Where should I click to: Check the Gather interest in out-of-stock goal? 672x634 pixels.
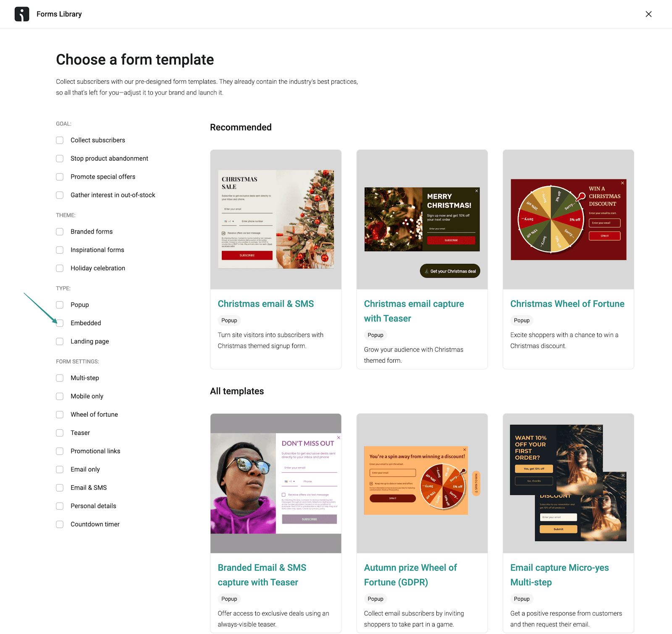coord(59,195)
